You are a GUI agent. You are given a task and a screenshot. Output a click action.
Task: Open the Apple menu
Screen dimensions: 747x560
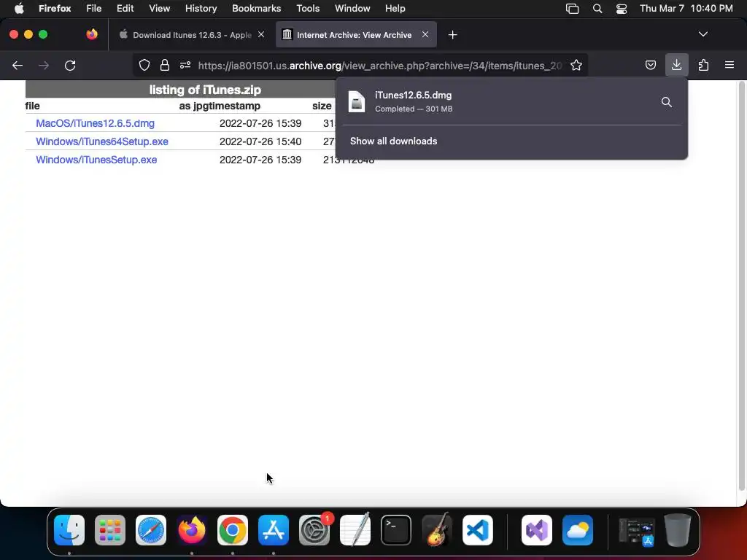coord(19,9)
